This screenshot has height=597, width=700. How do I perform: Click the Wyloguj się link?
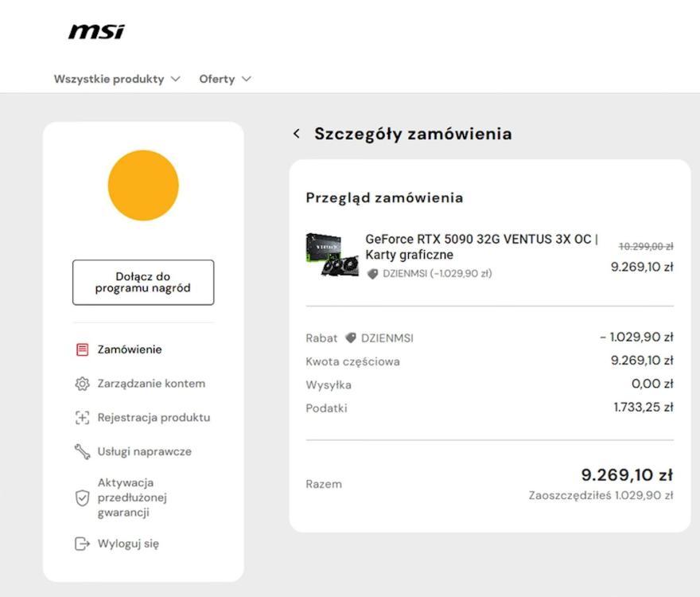pyautogui.click(x=128, y=544)
